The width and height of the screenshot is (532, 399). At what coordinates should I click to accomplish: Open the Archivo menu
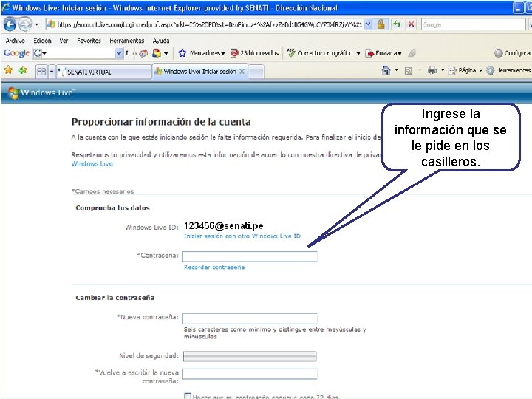[16, 41]
